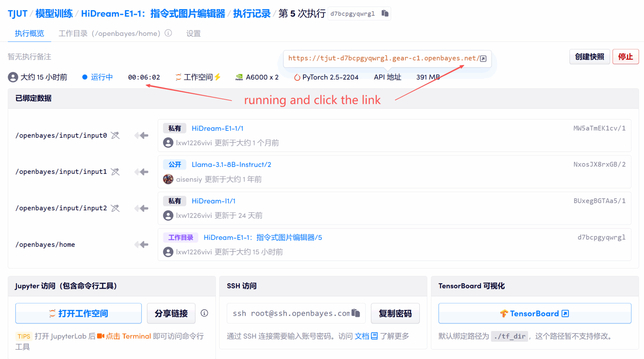Click the arrow icon for input2 binding

(x=141, y=208)
